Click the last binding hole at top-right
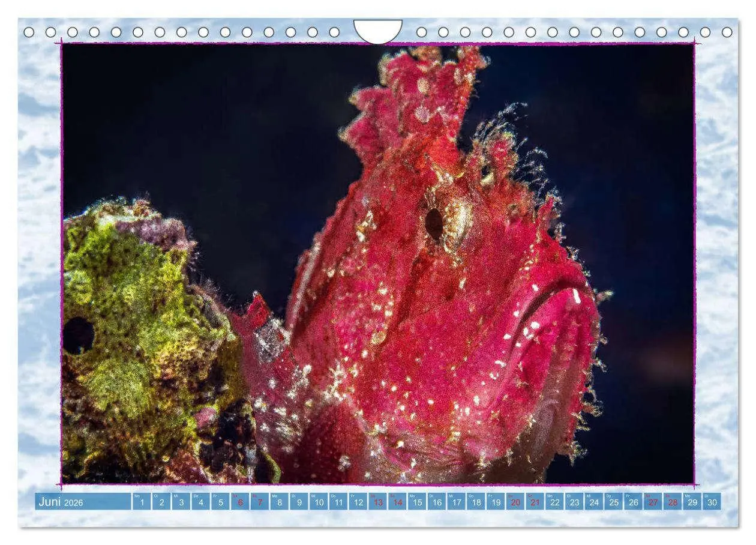The image size is (756, 545). (727, 32)
